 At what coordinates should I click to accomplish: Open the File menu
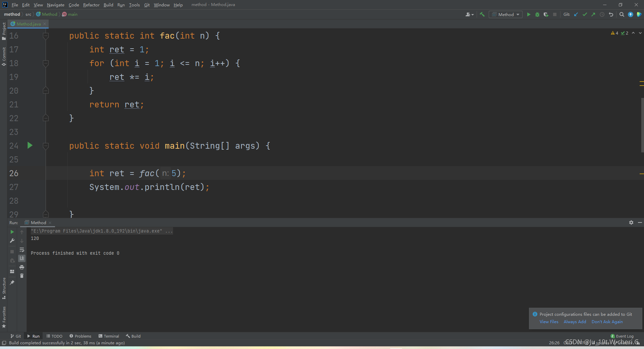click(x=15, y=5)
